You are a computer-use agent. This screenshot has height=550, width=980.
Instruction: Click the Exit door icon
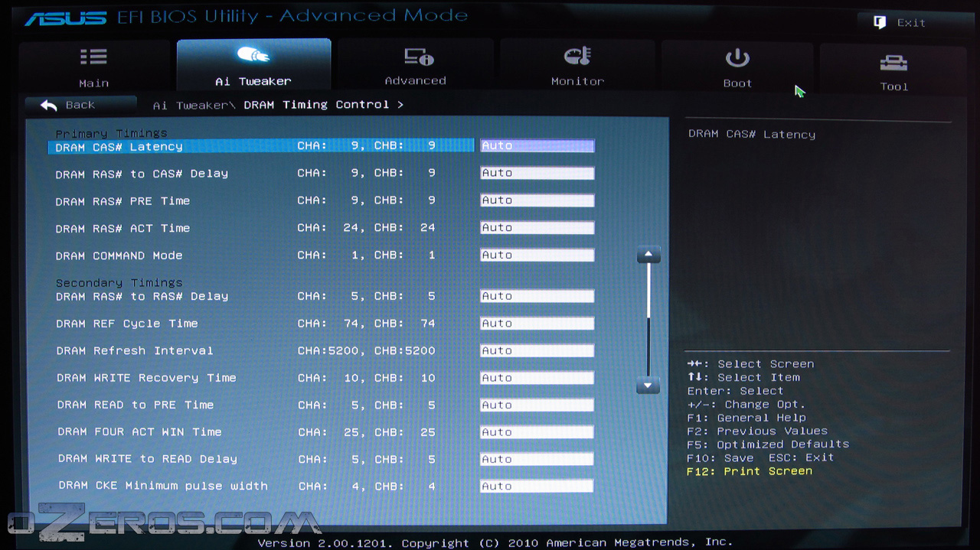(880, 22)
